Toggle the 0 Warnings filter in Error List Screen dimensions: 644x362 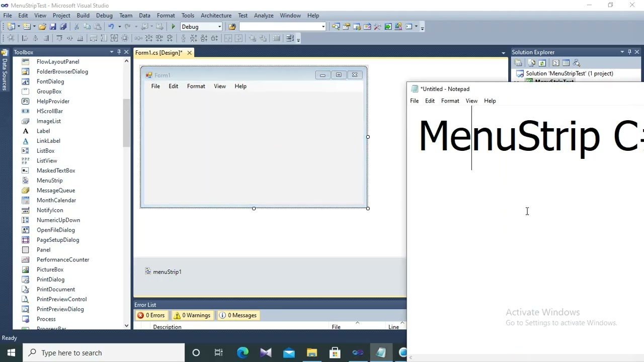tap(192, 315)
